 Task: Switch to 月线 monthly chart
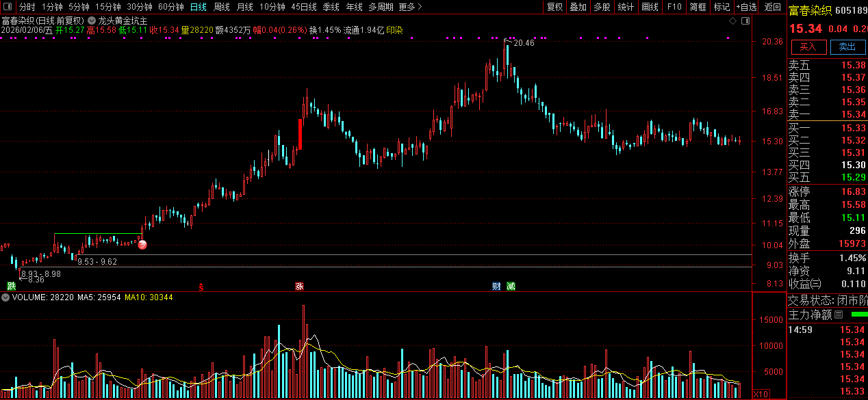coord(244,7)
